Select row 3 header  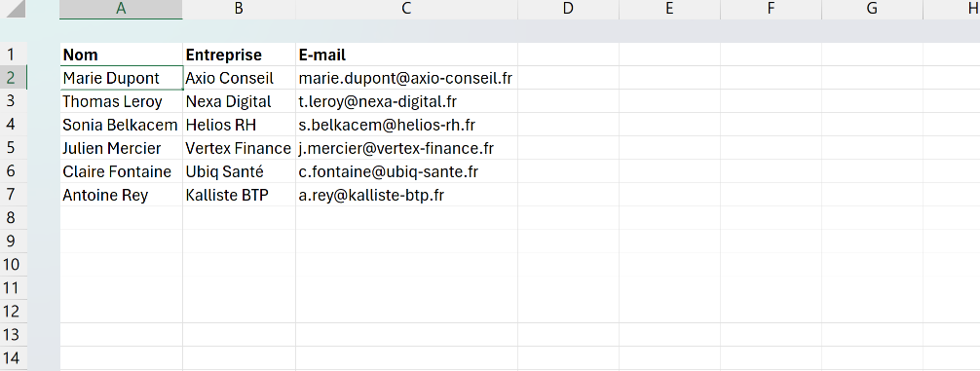[x=14, y=101]
